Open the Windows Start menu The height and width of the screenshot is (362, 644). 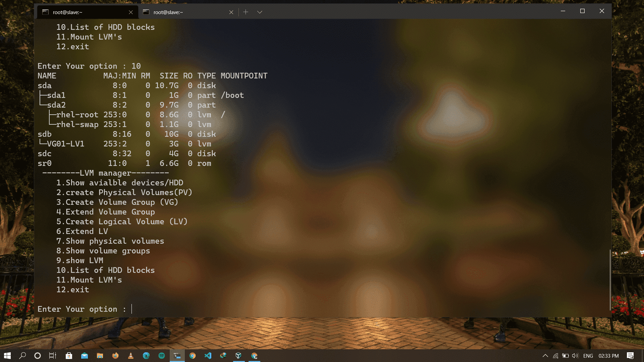click(x=7, y=356)
